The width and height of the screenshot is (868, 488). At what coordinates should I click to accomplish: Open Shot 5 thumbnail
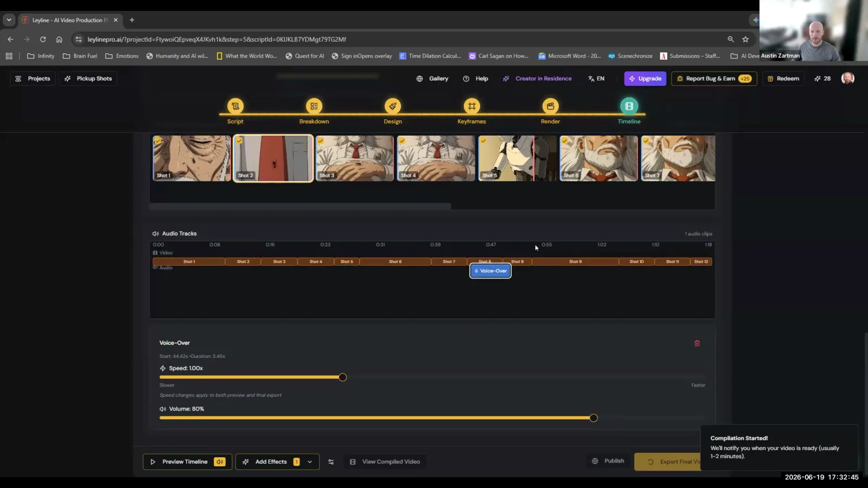(x=517, y=158)
